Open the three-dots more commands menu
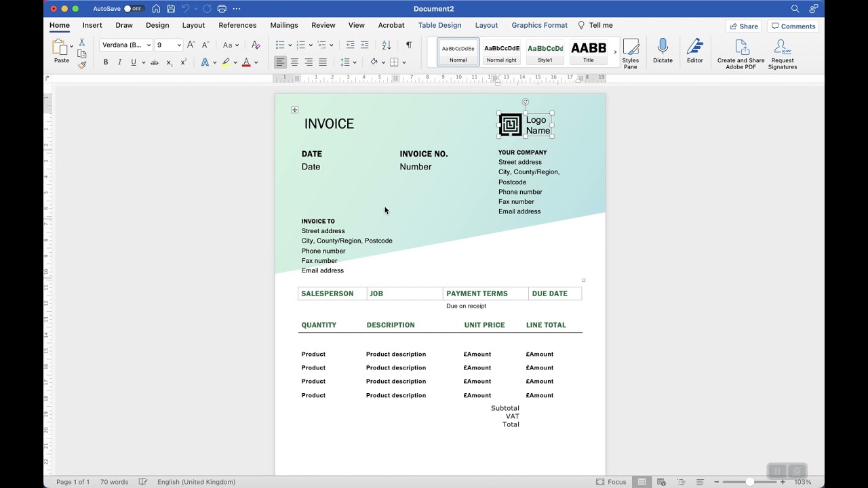 click(x=237, y=9)
